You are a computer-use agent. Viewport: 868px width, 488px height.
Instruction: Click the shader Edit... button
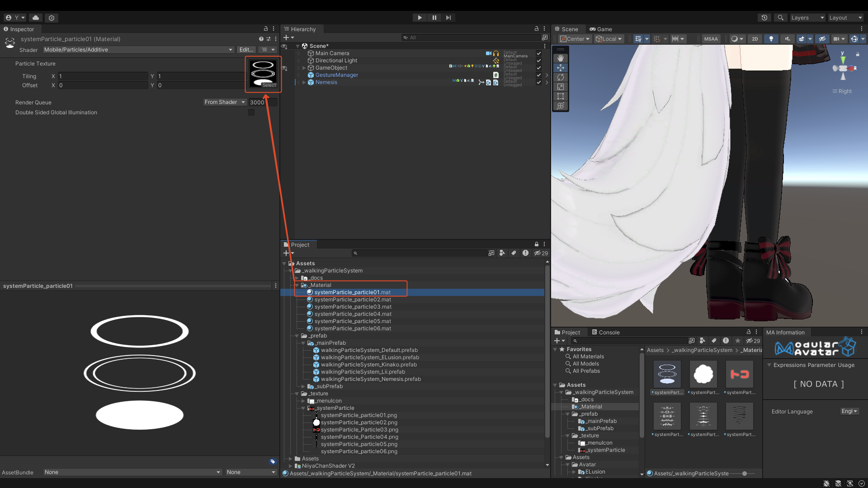point(246,50)
